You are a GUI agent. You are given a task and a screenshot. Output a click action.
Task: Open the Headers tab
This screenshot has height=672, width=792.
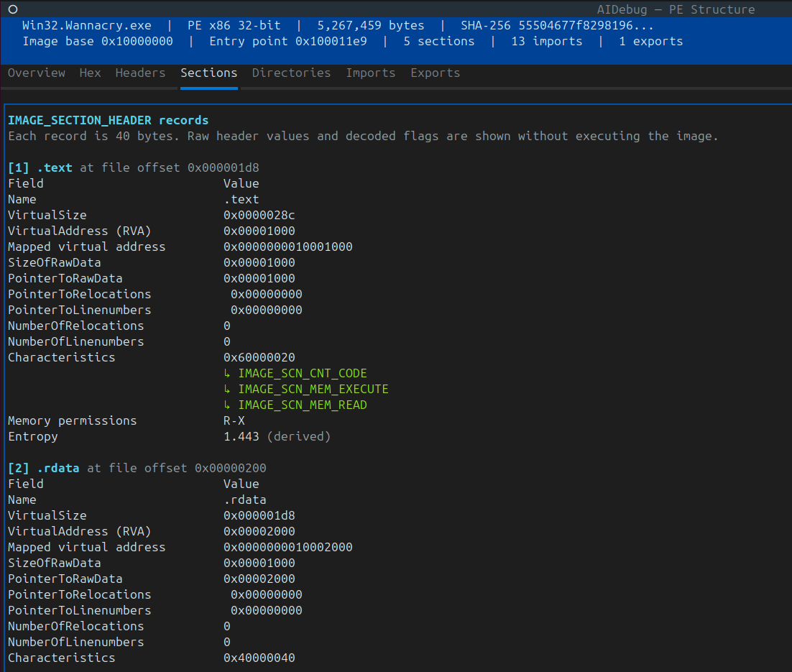click(x=140, y=73)
